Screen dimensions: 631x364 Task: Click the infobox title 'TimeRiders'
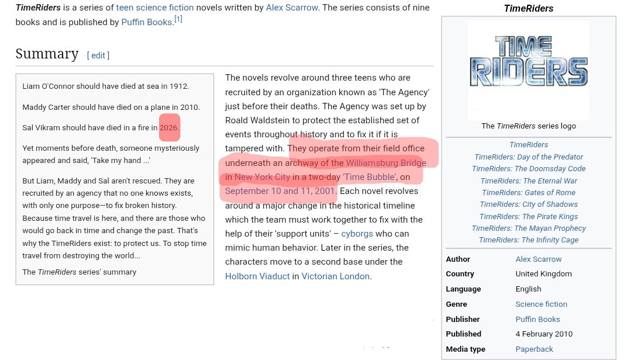click(x=529, y=8)
